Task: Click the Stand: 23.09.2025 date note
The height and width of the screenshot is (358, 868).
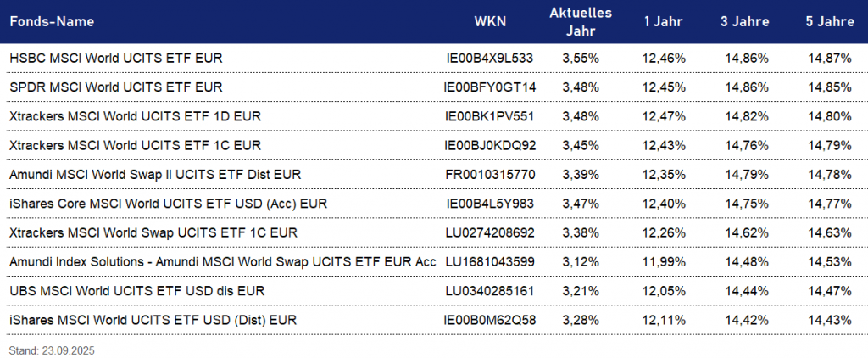Action: (x=52, y=349)
